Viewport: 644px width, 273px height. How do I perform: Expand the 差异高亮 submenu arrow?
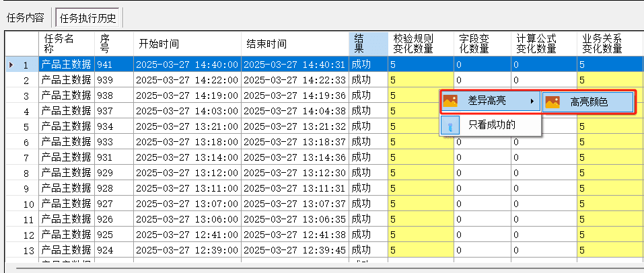[532, 101]
